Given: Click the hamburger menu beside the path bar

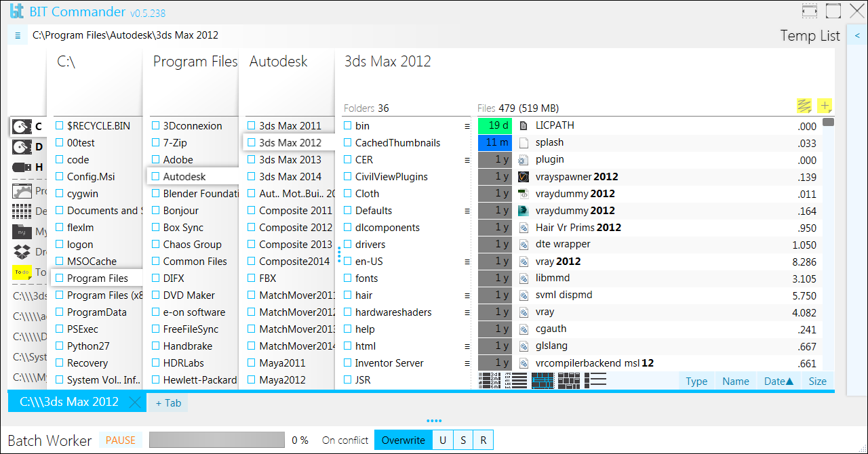Looking at the screenshot, I should [x=18, y=36].
